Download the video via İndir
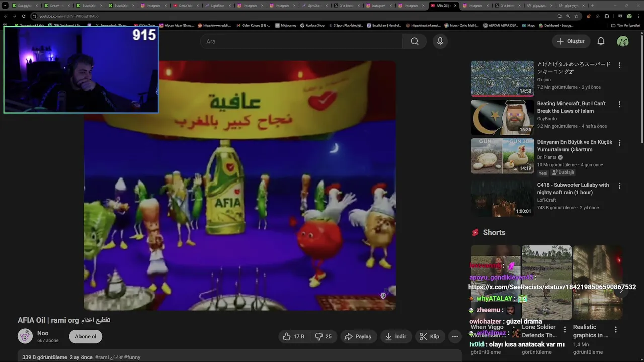The width and height of the screenshot is (644, 362). coord(395,336)
